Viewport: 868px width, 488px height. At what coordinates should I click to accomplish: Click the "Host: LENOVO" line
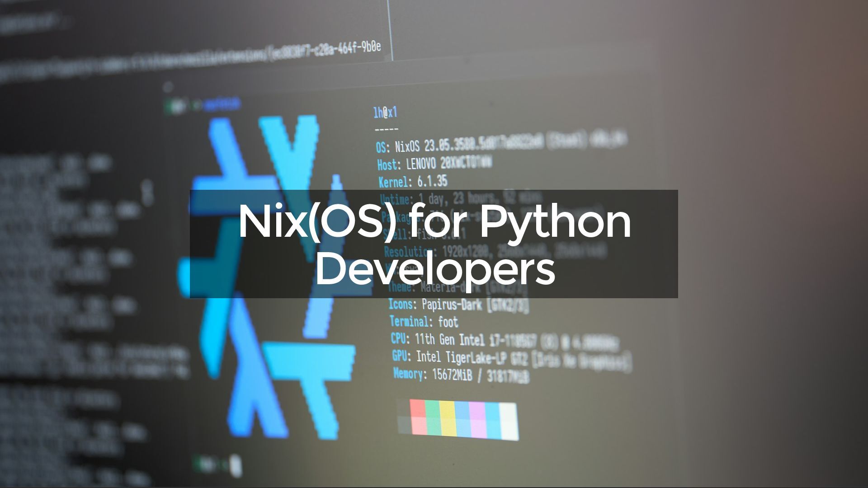pos(435,163)
